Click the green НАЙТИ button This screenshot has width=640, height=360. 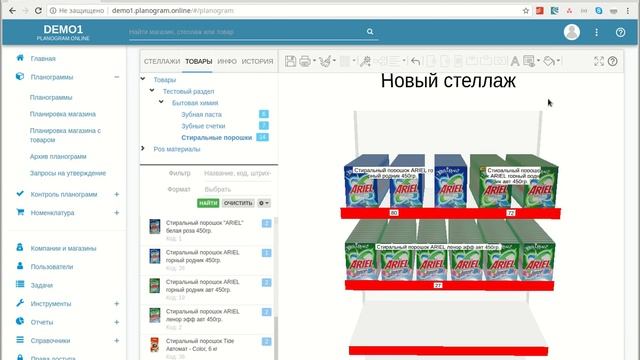click(x=208, y=203)
